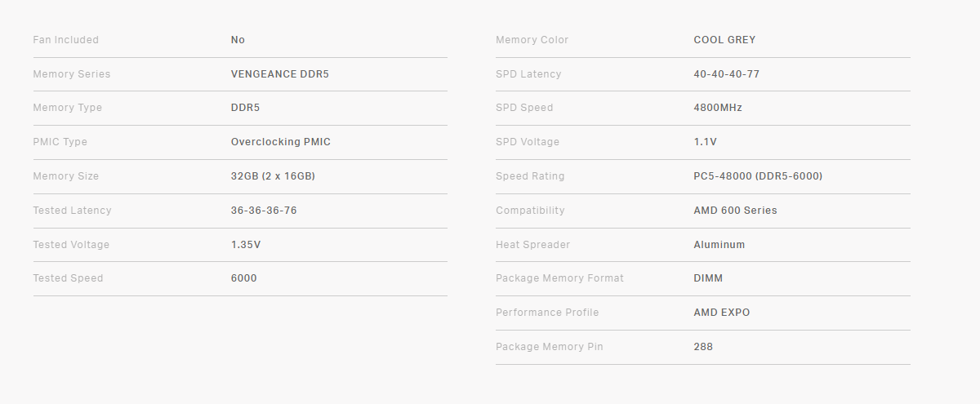
Task: Select the AMD 600 Series compatibility value
Action: (x=735, y=211)
